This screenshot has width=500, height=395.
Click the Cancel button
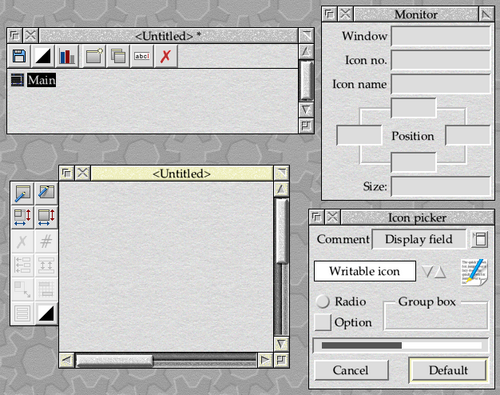(351, 370)
